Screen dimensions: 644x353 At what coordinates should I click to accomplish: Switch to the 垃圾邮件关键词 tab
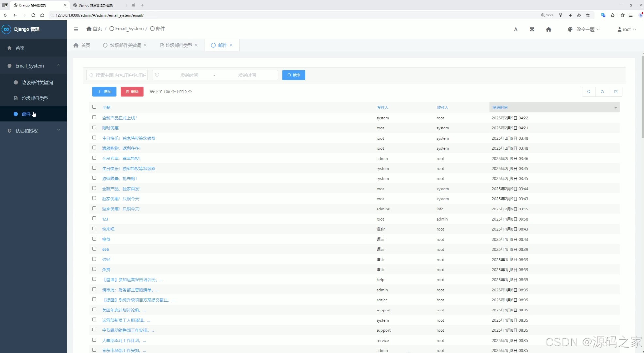click(x=125, y=45)
